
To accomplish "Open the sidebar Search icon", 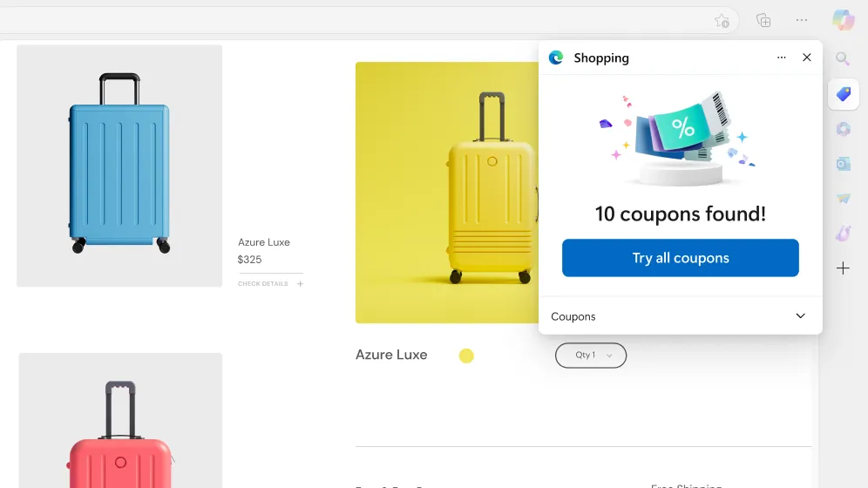I will [x=843, y=59].
